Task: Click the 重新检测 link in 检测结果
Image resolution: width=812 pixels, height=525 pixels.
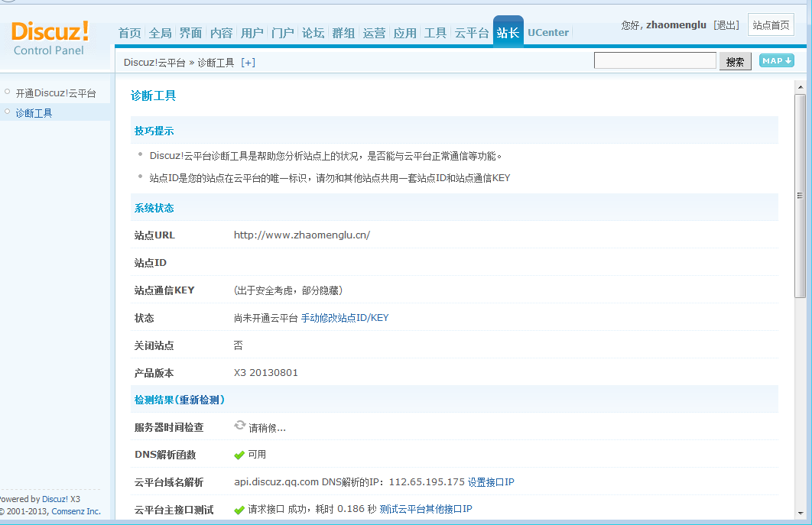Action: (200, 400)
